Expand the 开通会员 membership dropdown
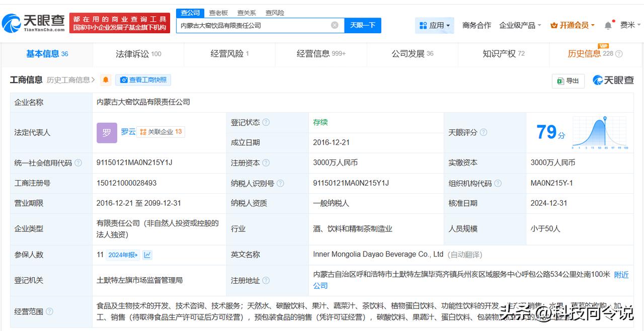 [x=573, y=25]
